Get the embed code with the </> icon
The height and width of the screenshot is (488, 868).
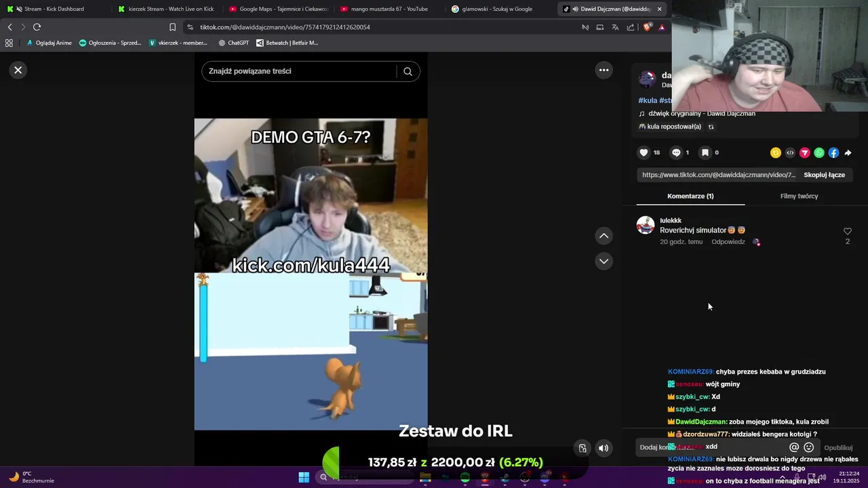pos(790,153)
